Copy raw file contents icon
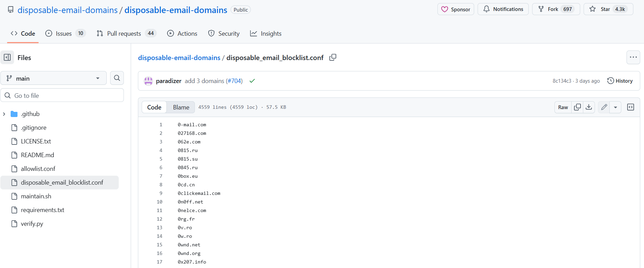The width and height of the screenshot is (644, 268). coord(577,107)
